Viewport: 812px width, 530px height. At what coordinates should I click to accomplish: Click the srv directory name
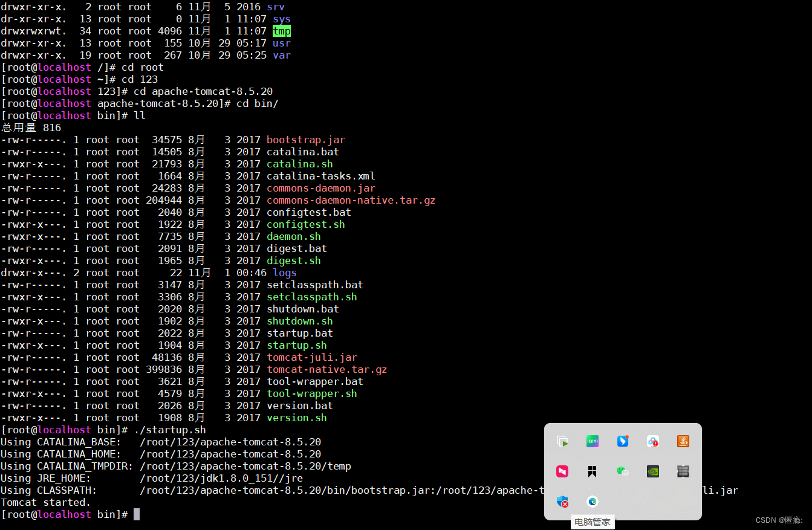point(276,7)
